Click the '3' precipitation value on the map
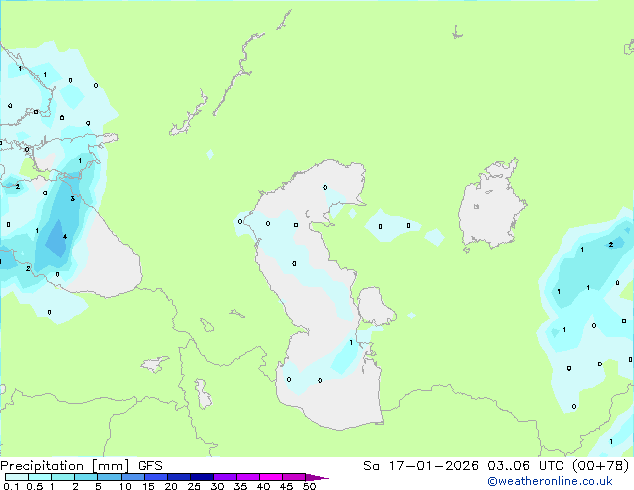 pos(72,199)
